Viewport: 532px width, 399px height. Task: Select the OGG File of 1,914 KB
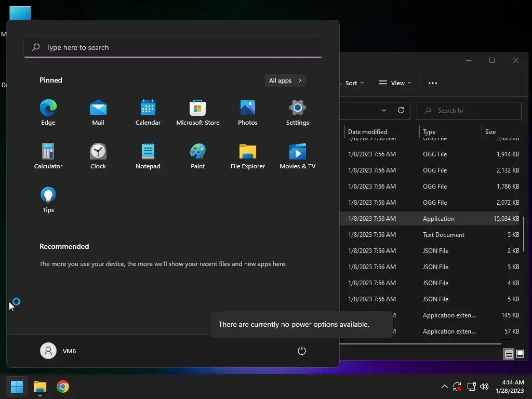tap(431, 154)
